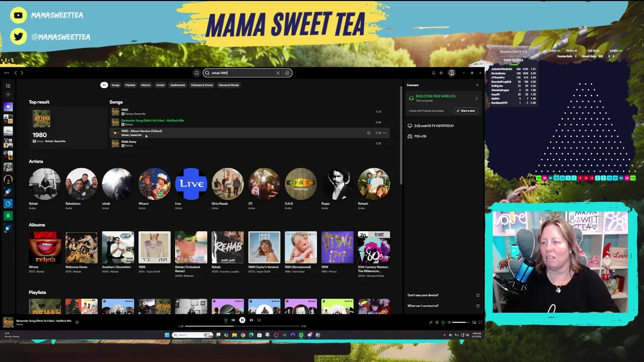Open Your Library icon in sidebar
This screenshot has height=362, width=644.
(x=8, y=85)
